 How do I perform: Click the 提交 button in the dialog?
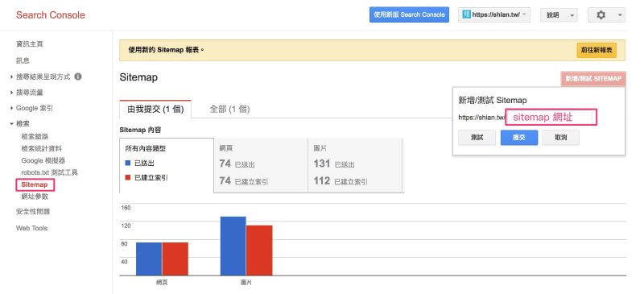(x=519, y=138)
